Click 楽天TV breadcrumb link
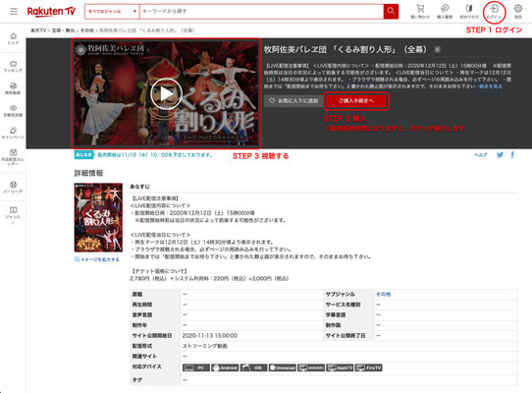Viewport: 532px width, 393px height. [38, 30]
